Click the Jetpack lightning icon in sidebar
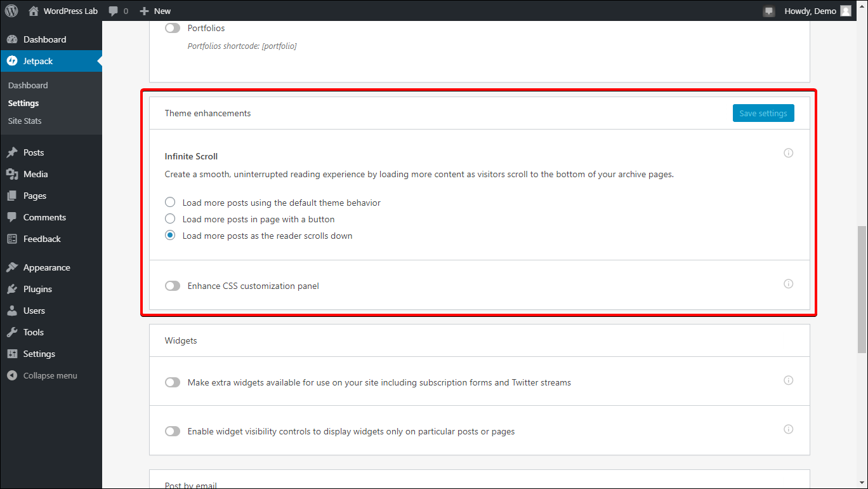The image size is (868, 489). [12, 61]
